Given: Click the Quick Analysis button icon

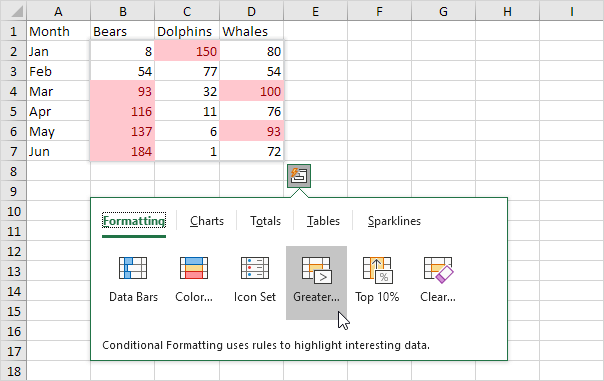Looking at the screenshot, I should click(299, 176).
